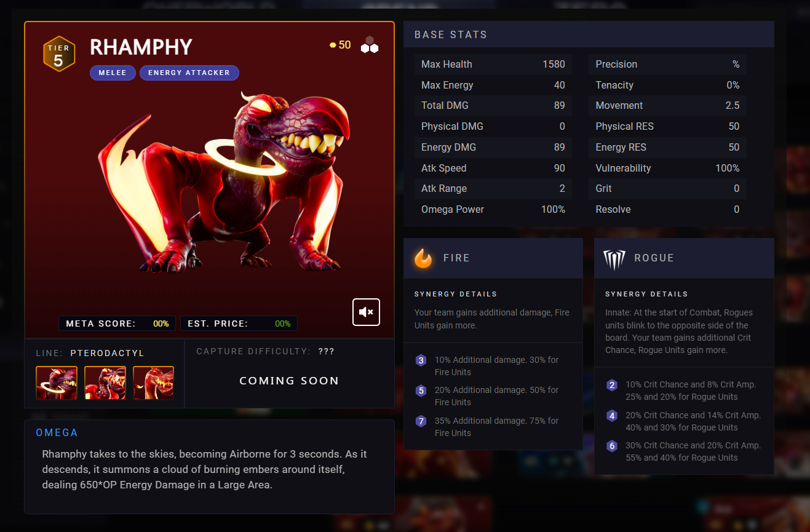810x532 pixels.
Task: Click the Rogue level 6 hexagon badge
Action: pos(612,446)
